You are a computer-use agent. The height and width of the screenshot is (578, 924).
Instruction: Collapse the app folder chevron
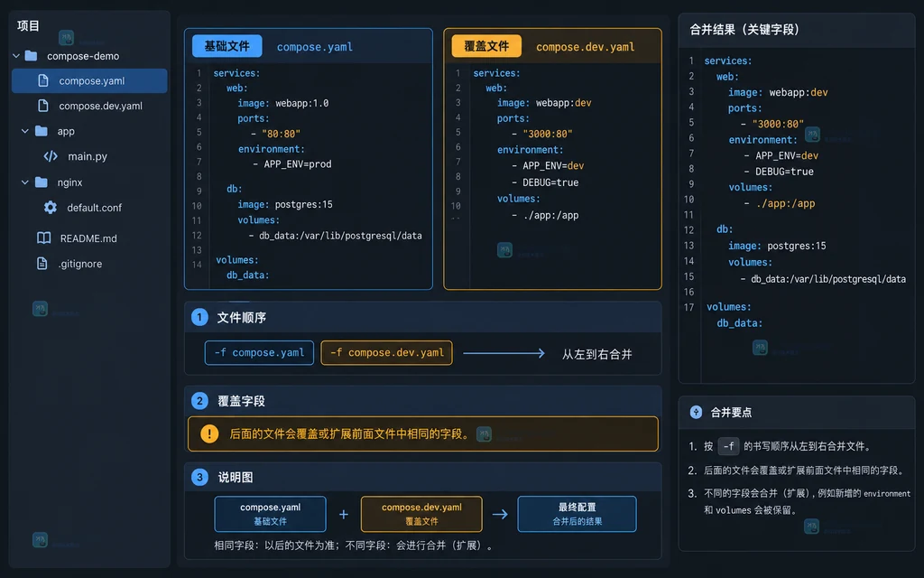point(25,131)
